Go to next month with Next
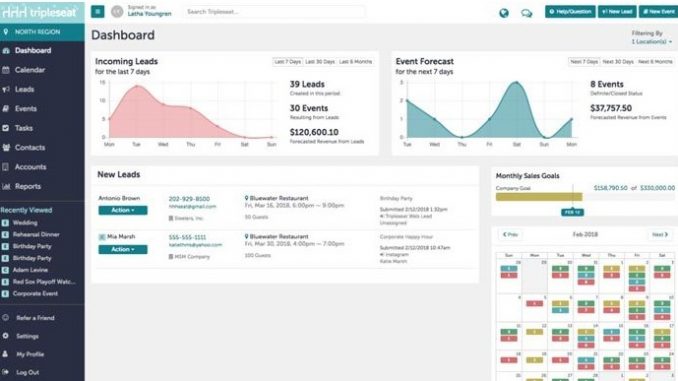 660,235
